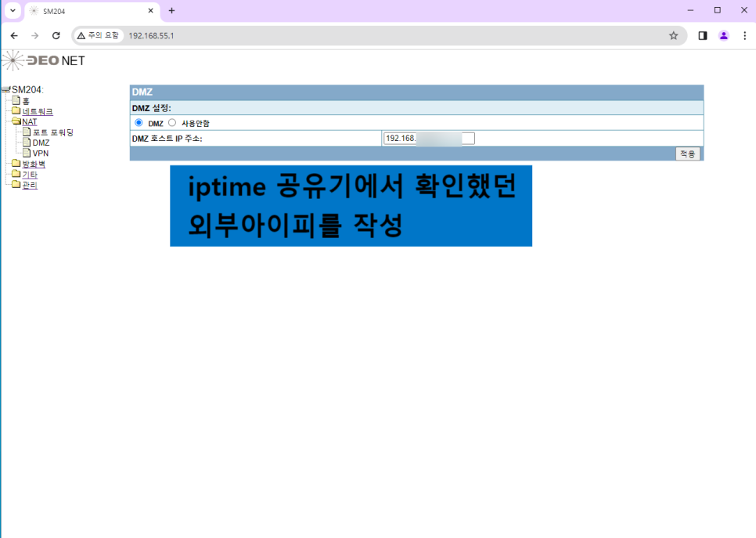Select the 사용안함 radio button
The image size is (756, 538).
pyautogui.click(x=172, y=123)
